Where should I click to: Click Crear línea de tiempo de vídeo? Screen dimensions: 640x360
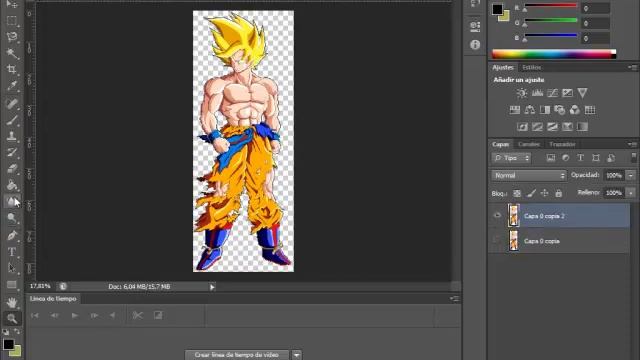click(237, 355)
